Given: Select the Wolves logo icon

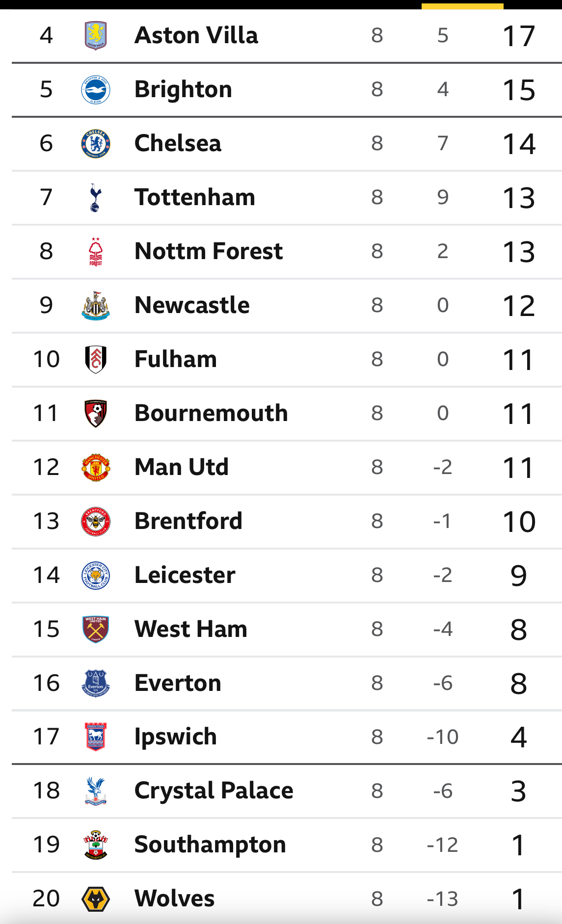Looking at the screenshot, I should [96, 899].
